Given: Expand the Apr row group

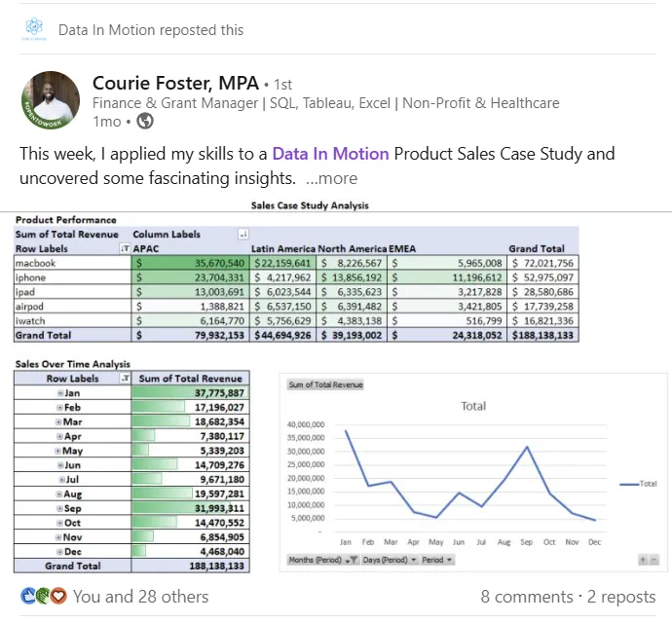Looking at the screenshot, I should pos(60,436).
